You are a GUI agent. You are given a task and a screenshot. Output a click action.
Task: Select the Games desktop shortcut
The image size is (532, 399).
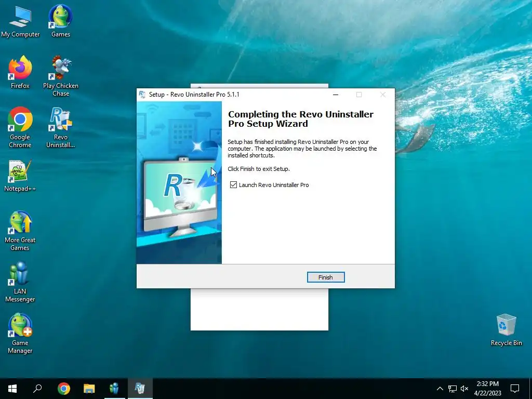[x=60, y=21]
